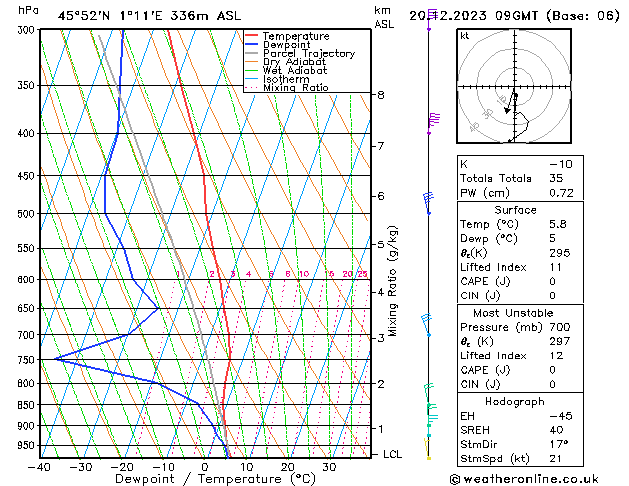Click the red Temperature legend line
This screenshot has height=486, width=629.
pyautogui.click(x=251, y=35)
